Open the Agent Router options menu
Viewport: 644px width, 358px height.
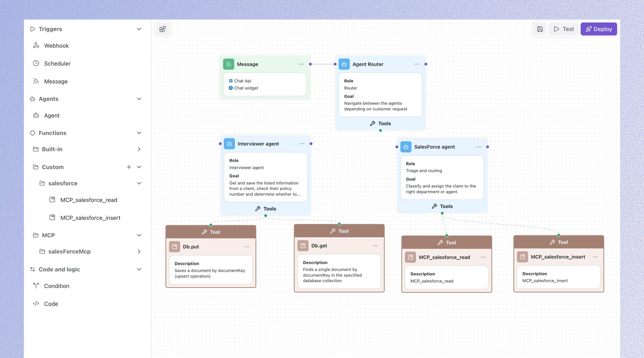(x=416, y=64)
